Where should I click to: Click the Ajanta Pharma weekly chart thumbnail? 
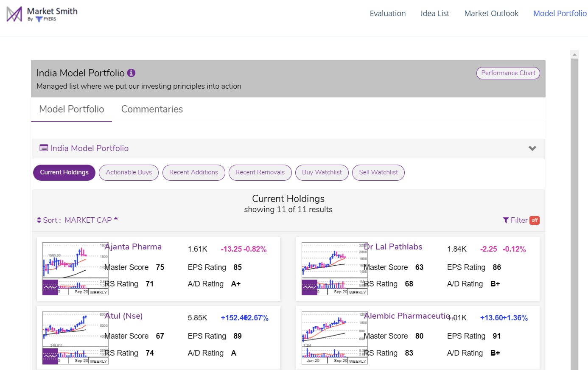click(76, 269)
